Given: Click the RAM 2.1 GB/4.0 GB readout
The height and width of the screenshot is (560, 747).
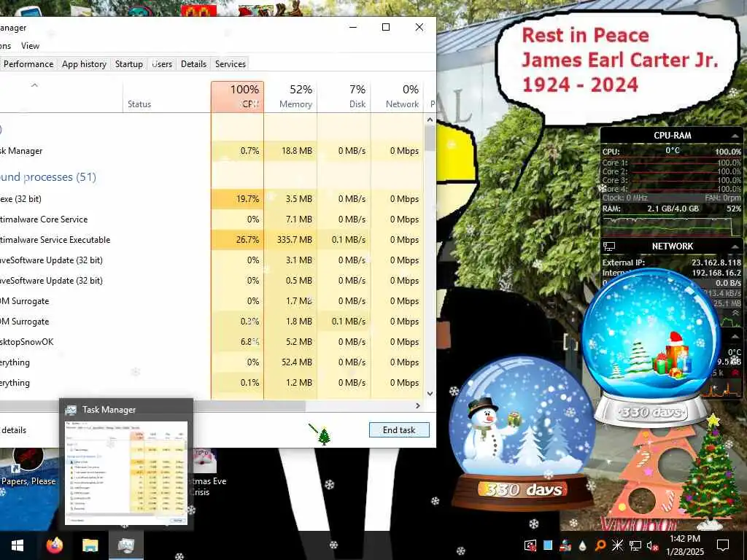Looking at the screenshot, I should [x=673, y=209].
